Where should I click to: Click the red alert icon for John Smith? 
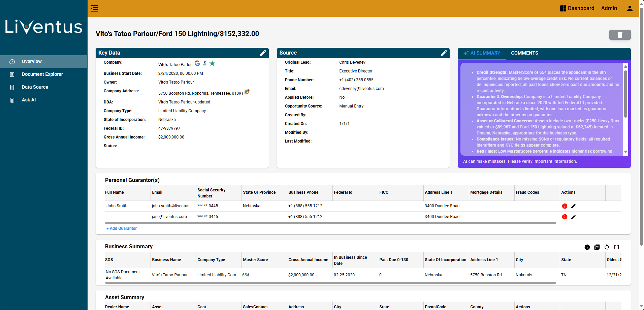(x=565, y=206)
